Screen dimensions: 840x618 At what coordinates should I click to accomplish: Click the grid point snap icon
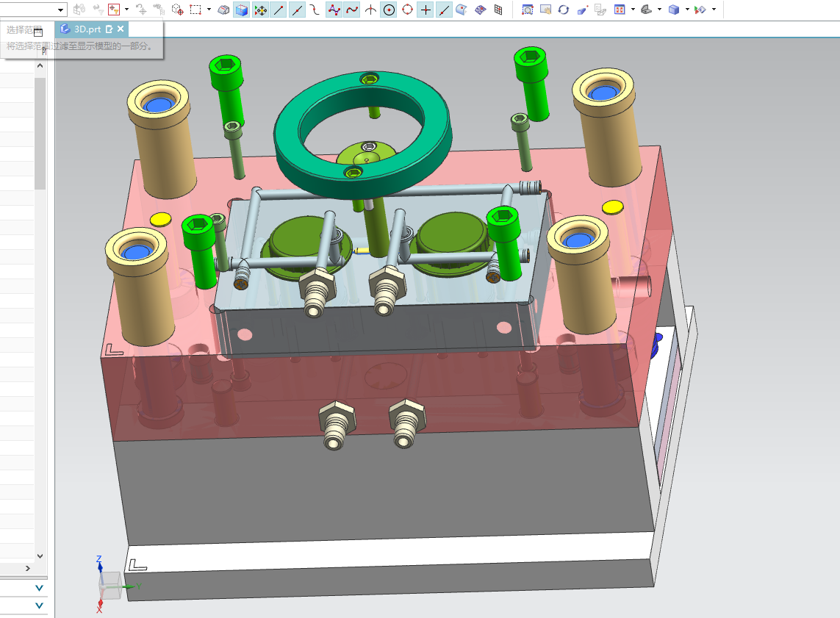(x=499, y=10)
